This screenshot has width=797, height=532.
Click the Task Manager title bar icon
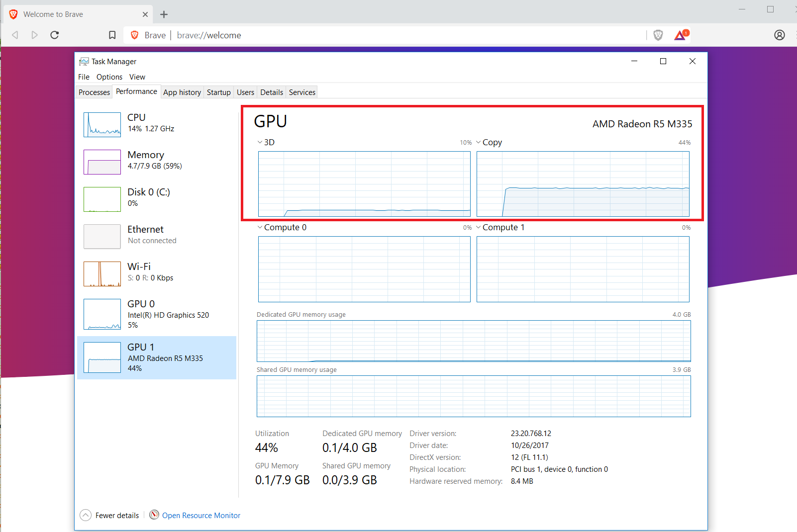84,61
